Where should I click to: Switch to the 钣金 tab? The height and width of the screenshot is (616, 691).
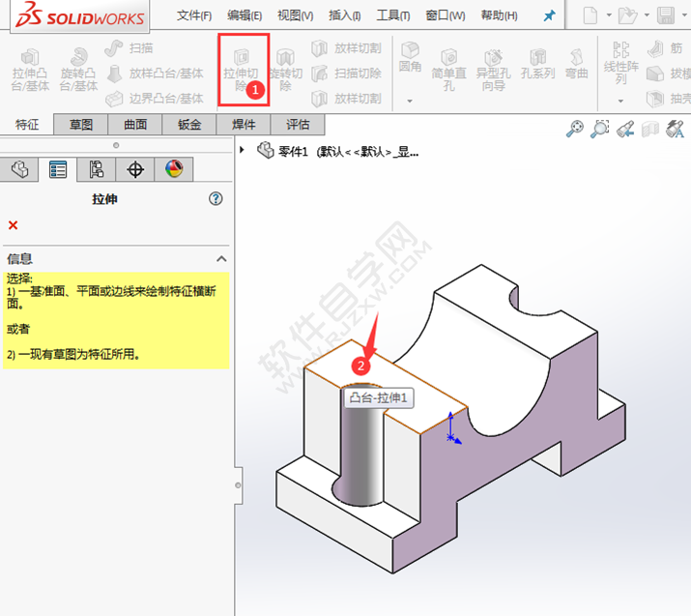189,125
